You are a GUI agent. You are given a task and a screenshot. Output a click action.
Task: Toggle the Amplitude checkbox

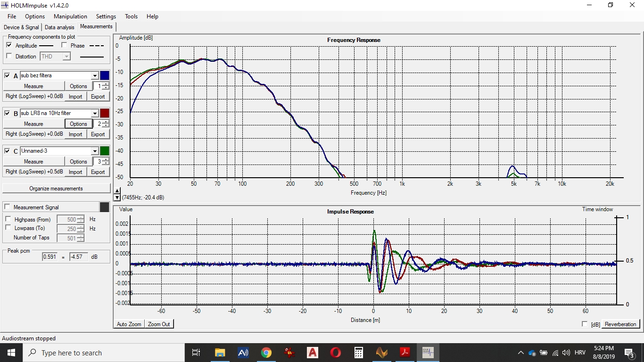tap(9, 45)
